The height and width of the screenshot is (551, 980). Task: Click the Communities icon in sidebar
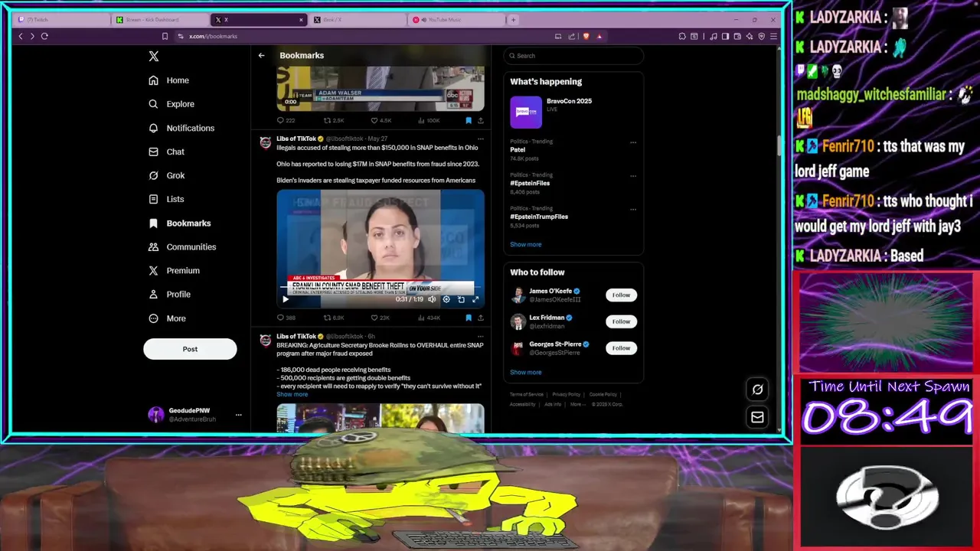153,246
